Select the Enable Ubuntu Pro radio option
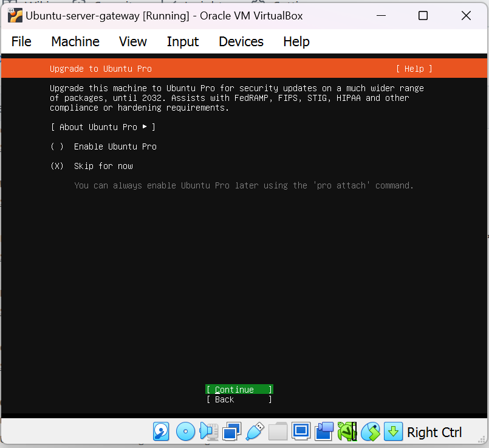The image size is (489, 448). coord(103,146)
